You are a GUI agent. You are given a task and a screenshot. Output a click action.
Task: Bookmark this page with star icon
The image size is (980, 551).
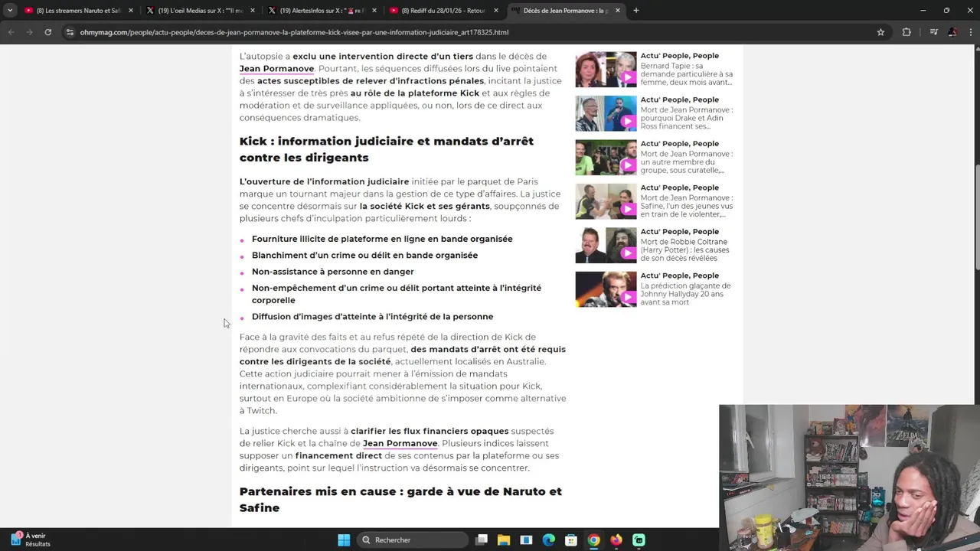click(x=880, y=32)
